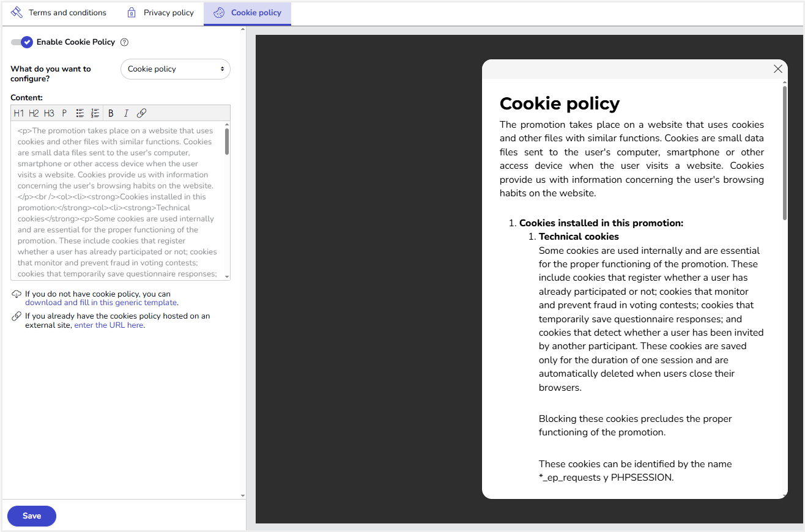Click 'Cookies installed in this promotion:' in preview

[x=601, y=223]
